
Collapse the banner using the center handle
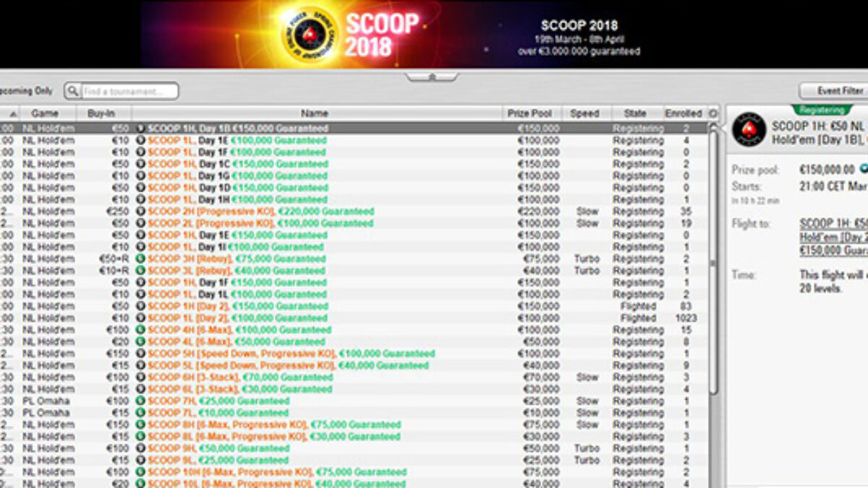coord(431,77)
